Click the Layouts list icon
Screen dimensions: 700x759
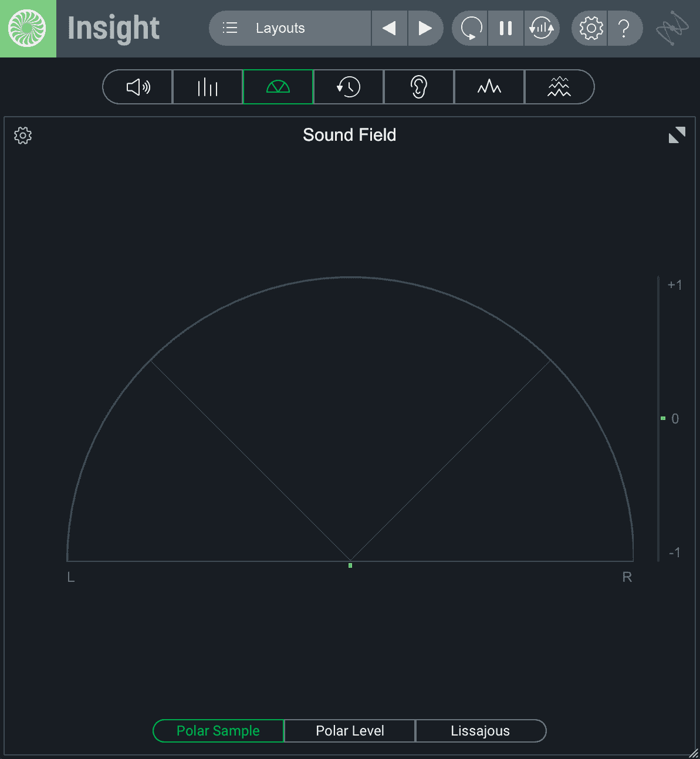pos(230,28)
